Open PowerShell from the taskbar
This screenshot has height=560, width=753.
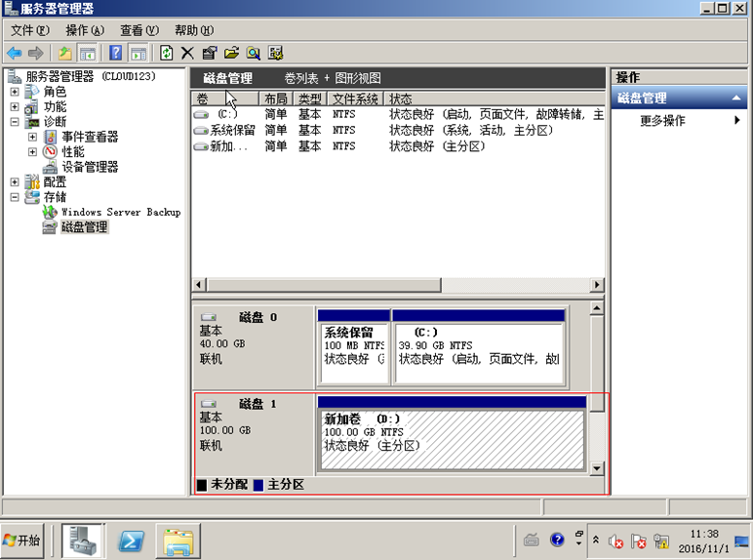133,540
